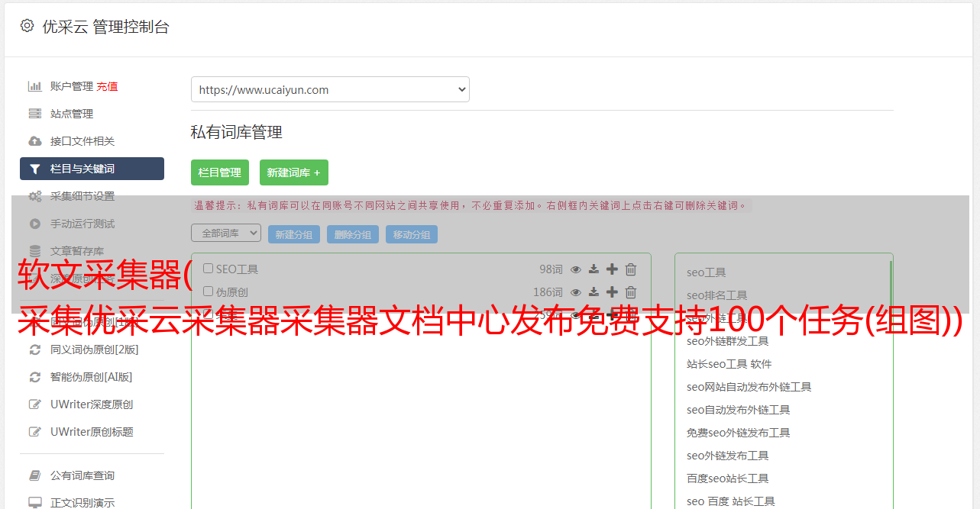Open 接口文件相关 in sidebar
This screenshot has height=509, width=980.
click(82, 141)
